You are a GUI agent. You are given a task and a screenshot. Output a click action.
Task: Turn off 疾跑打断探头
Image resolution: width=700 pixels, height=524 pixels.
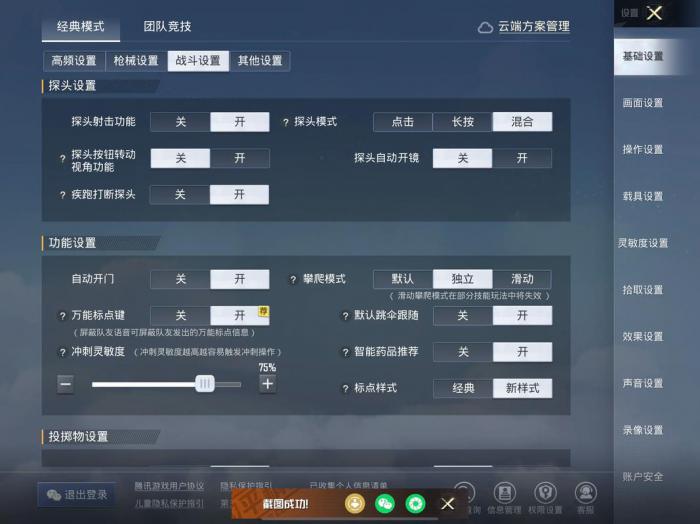[x=180, y=195]
